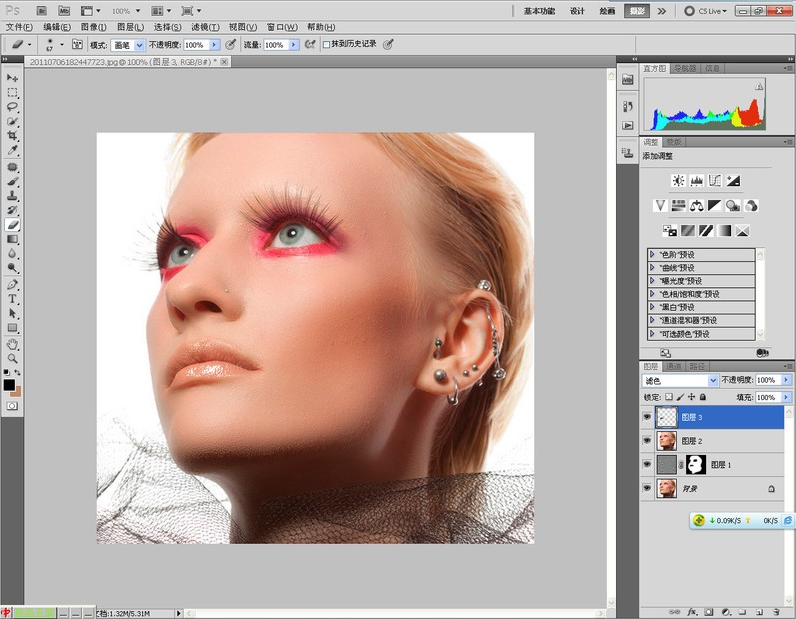Expand the "色阶" presets group
796x619 pixels.
click(x=653, y=254)
